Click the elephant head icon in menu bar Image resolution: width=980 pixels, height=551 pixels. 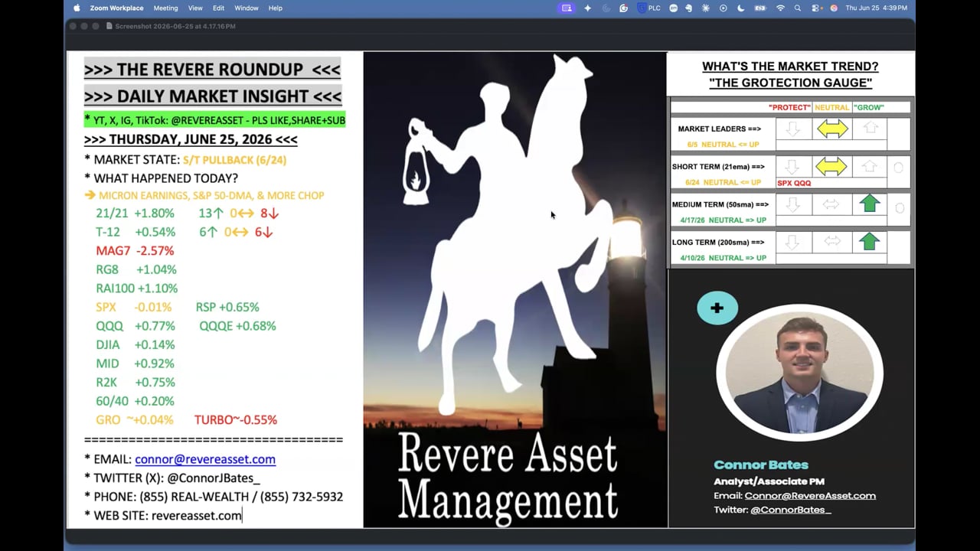tap(689, 8)
